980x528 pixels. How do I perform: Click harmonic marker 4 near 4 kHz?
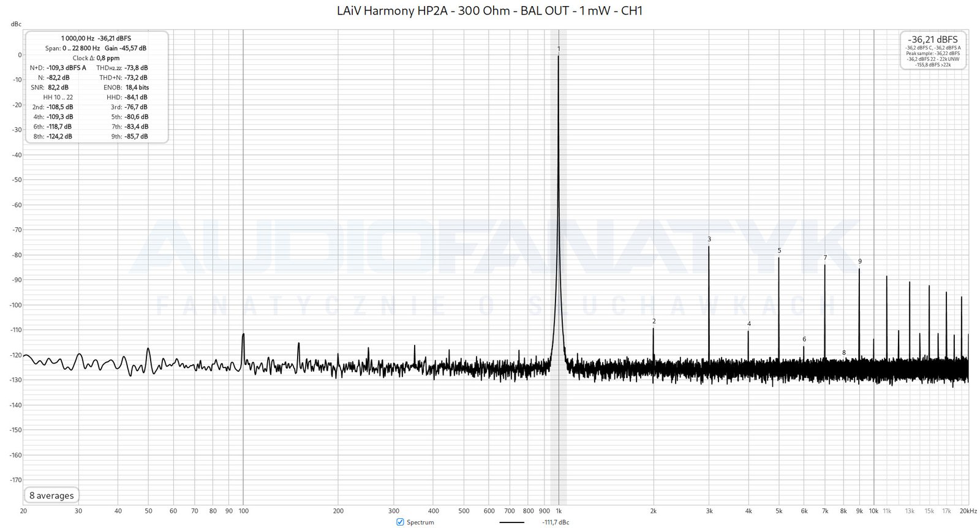coord(748,324)
